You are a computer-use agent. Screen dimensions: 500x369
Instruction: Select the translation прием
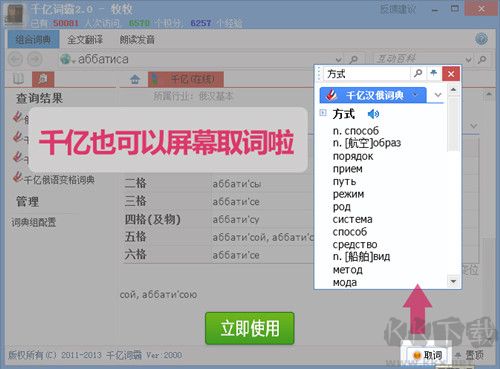point(347,169)
